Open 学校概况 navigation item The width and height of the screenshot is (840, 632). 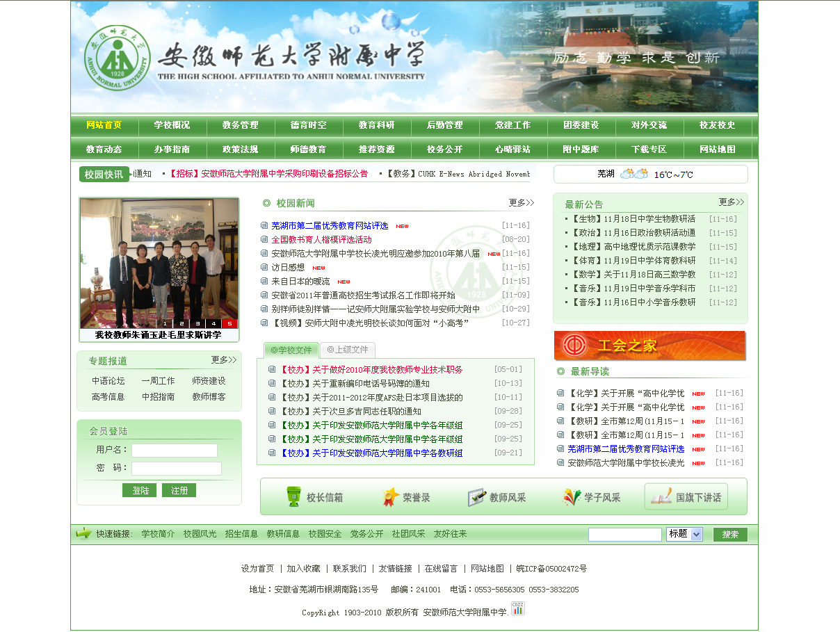(x=172, y=125)
